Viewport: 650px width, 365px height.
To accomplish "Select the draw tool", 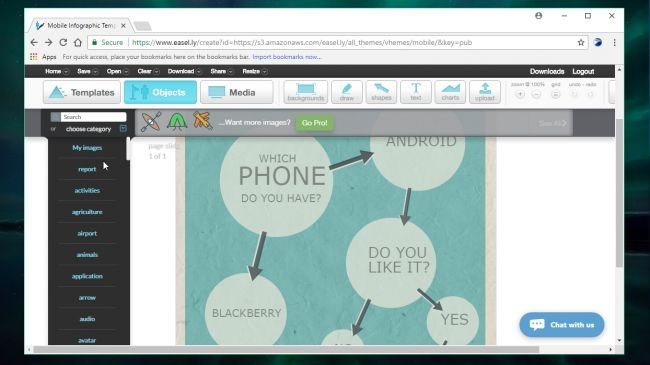I will point(347,92).
